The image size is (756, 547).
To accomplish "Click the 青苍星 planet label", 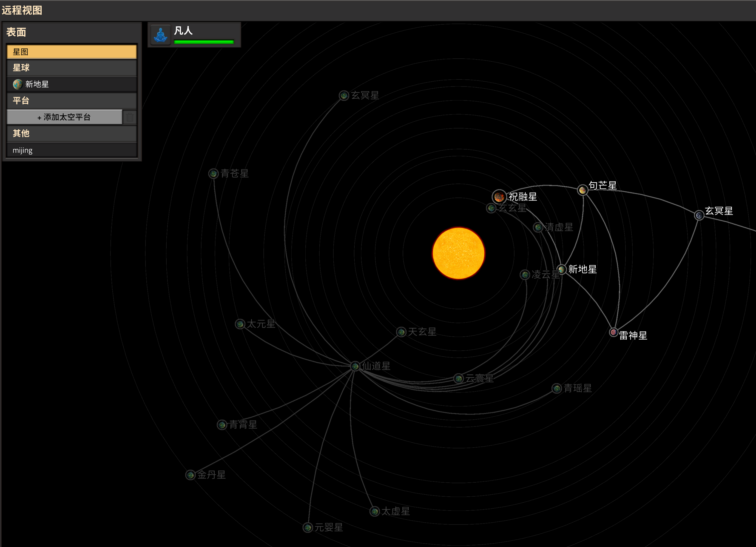I will pos(234,174).
